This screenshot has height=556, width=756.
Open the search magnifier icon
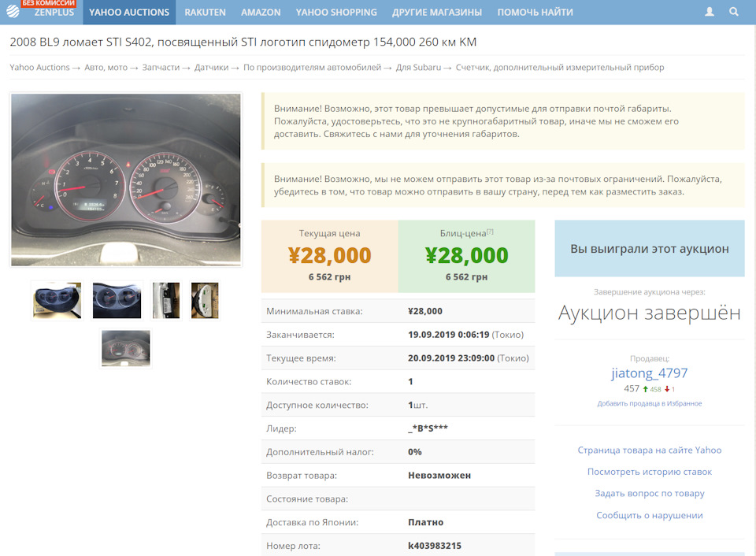733,12
